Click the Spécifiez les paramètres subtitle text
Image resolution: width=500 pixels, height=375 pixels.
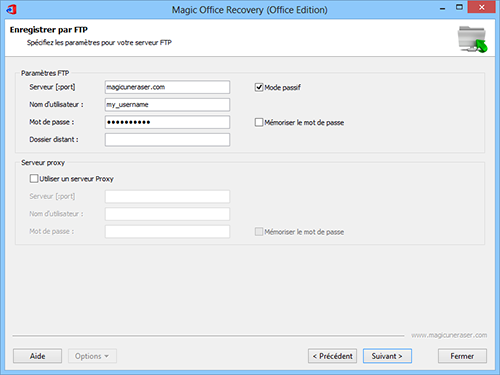pos(99,43)
